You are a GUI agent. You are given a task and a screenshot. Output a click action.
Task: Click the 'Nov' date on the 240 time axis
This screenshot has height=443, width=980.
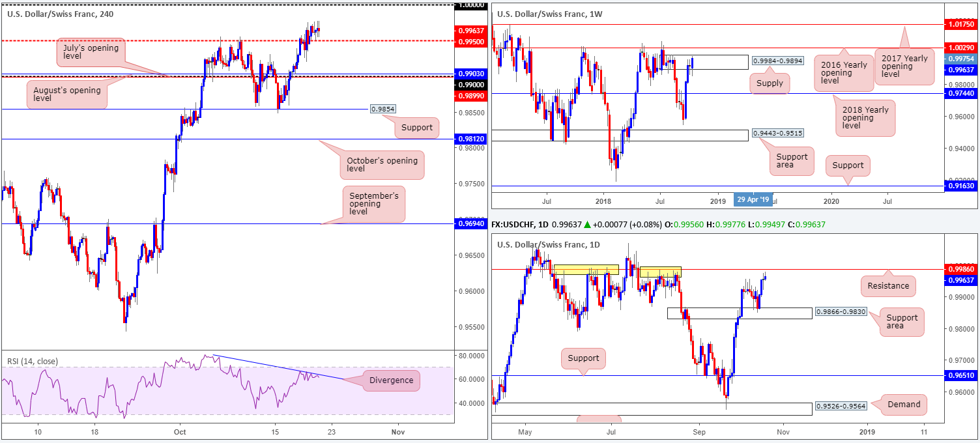[x=398, y=432]
